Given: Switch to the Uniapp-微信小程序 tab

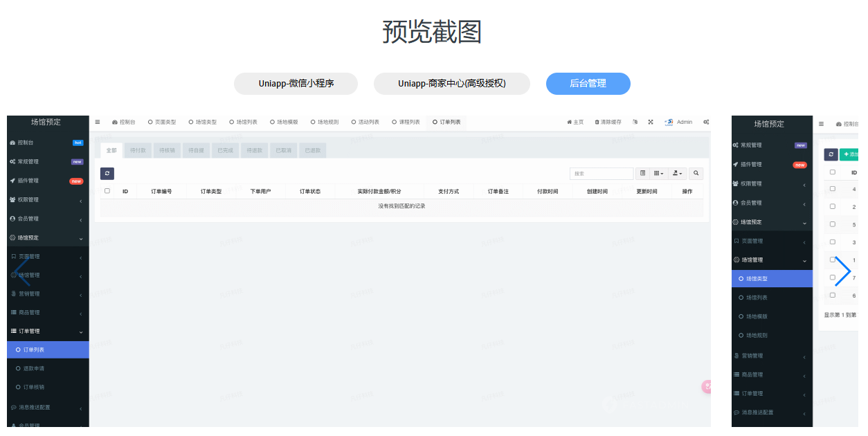Looking at the screenshot, I should [x=296, y=84].
